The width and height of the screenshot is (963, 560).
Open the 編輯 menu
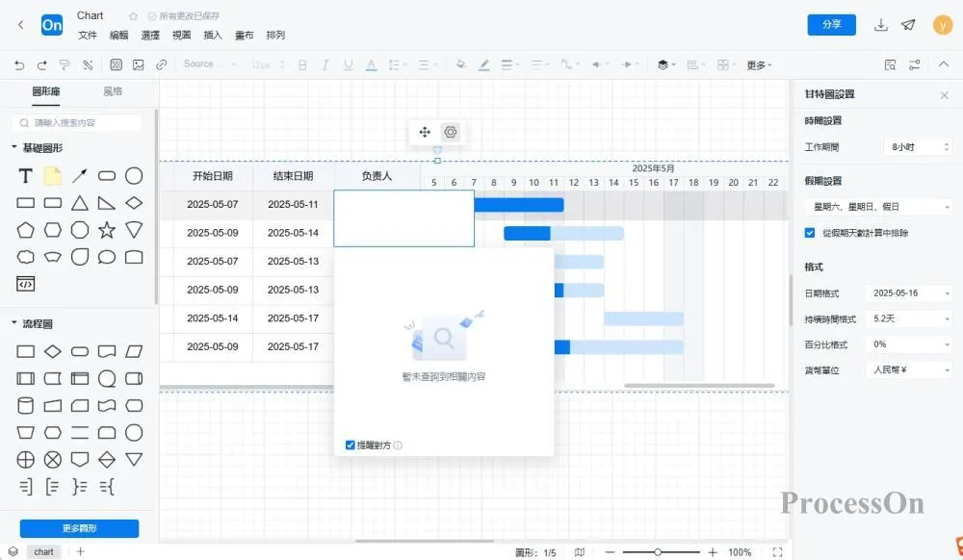click(x=118, y=35)
